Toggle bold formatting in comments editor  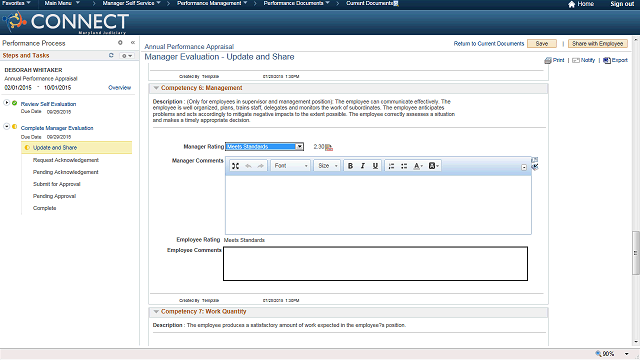coord(350,166)
